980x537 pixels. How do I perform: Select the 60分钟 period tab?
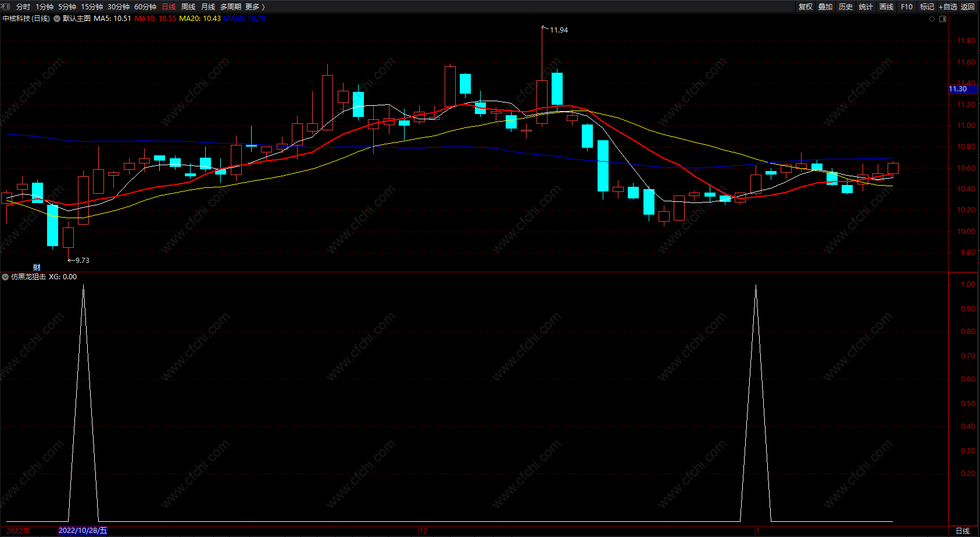(x=145, y=7)
